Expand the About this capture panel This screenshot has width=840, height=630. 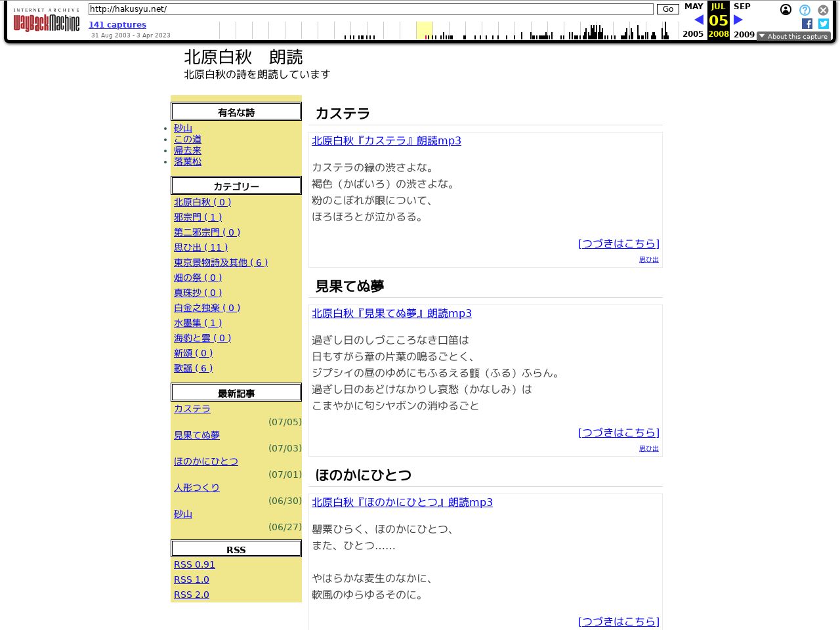[794, 36]
